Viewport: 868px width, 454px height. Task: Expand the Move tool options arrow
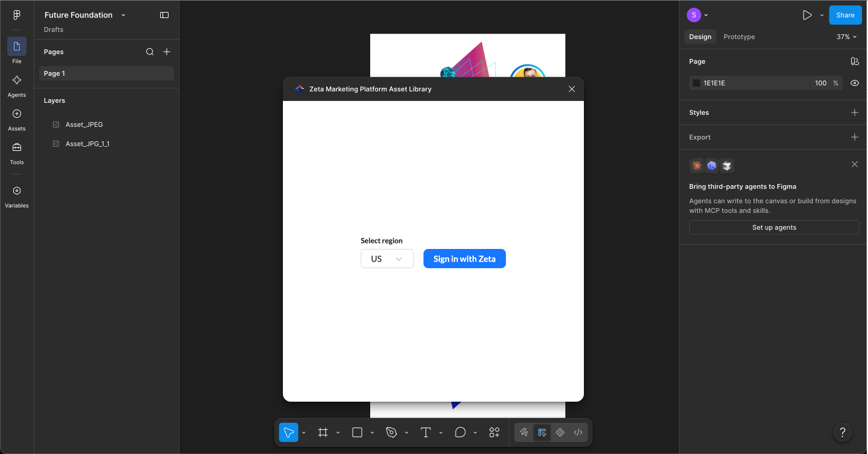[303, 432]
